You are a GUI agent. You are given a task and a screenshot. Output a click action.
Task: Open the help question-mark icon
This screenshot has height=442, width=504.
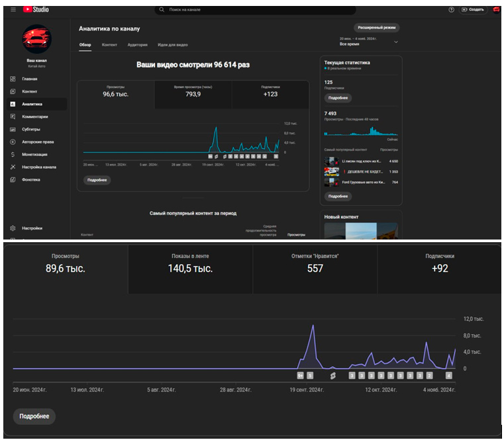coord(451,10)
